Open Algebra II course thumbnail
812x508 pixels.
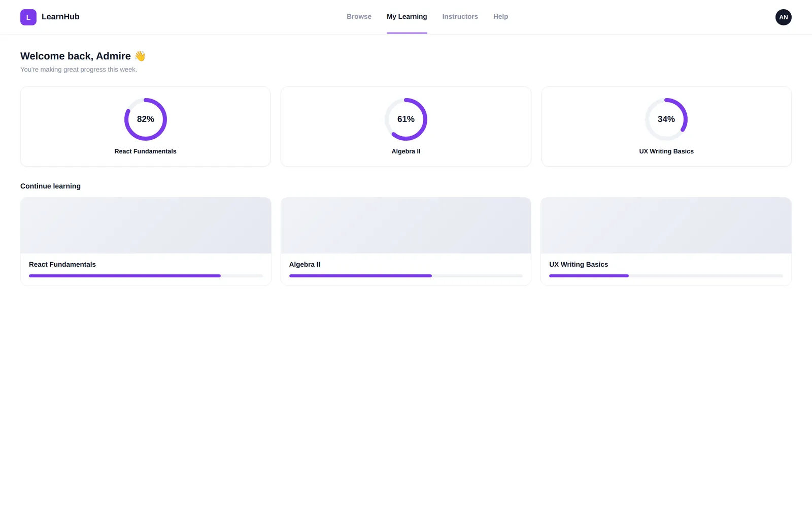click(406, 226)
